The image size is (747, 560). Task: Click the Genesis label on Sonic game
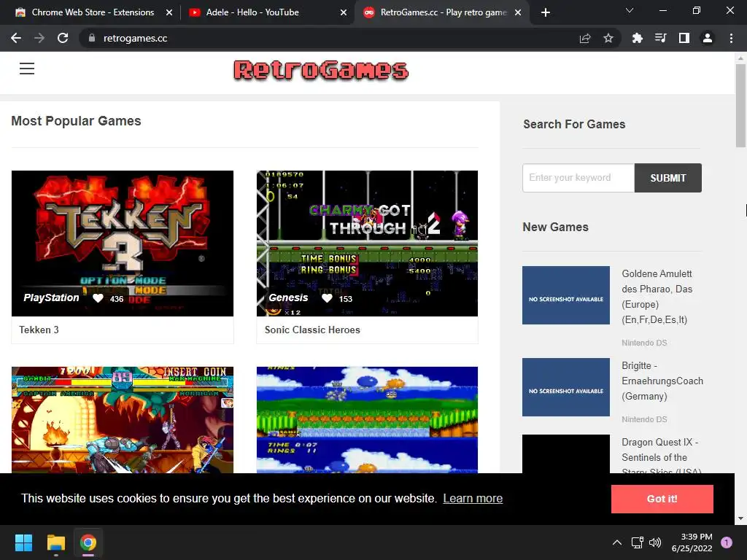[x=288, y=297]
